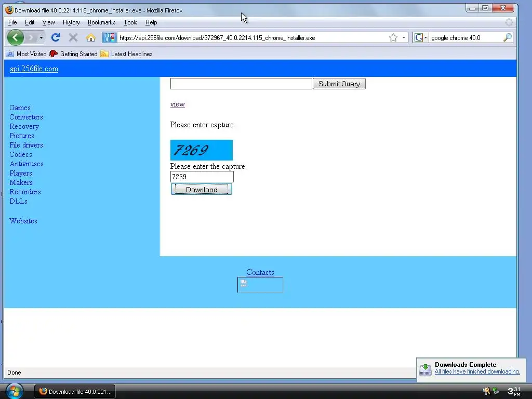Click the activity throbber icon in menu bar
The width and height of the screenshot is (532, 399).
coord(509,22)
